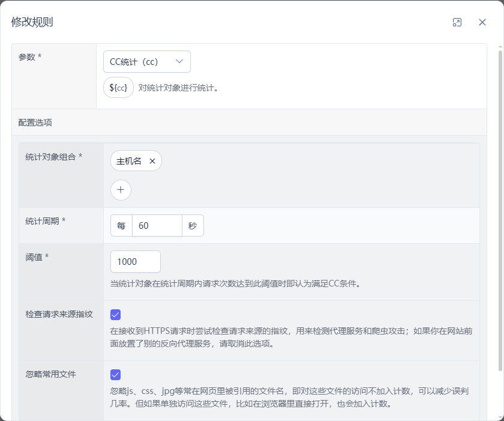Viewport: 504px width, 421px height.
Task: Click the 统计对象组合 label
Action: coord(53,157)
